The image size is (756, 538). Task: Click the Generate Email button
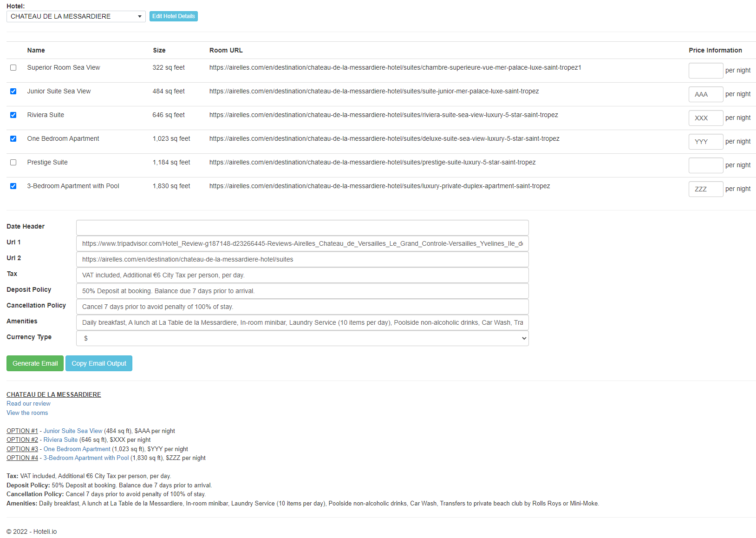pos(35,363)
